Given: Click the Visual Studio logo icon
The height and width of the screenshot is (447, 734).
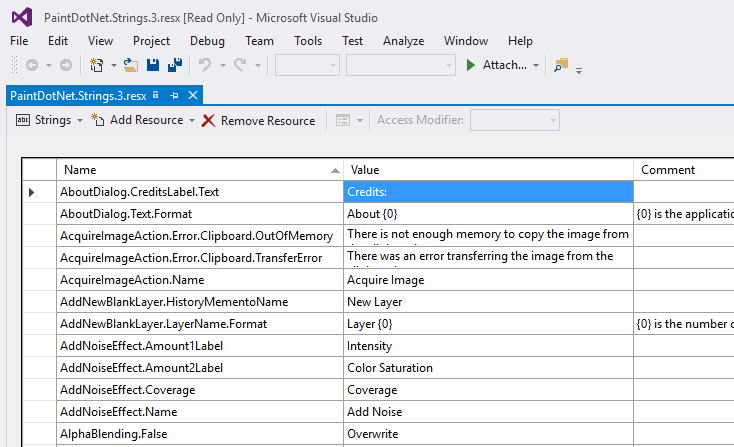Looking at the screenshot, I should pos(22,18).
